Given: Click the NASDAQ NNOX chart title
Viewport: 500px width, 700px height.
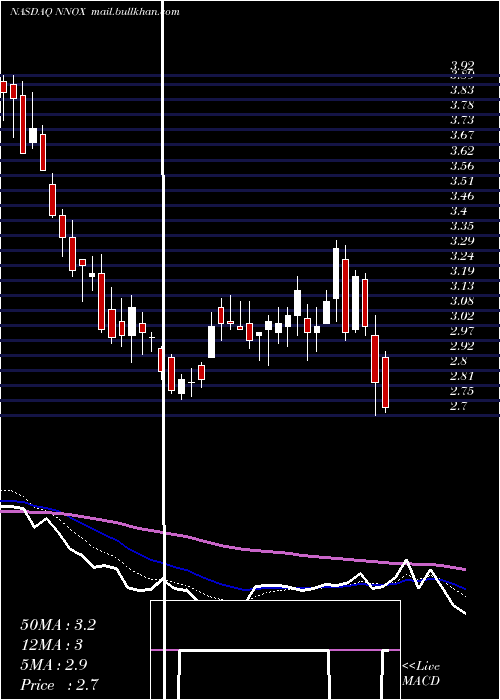Looking at the screenshot, I should coord(49,12).
